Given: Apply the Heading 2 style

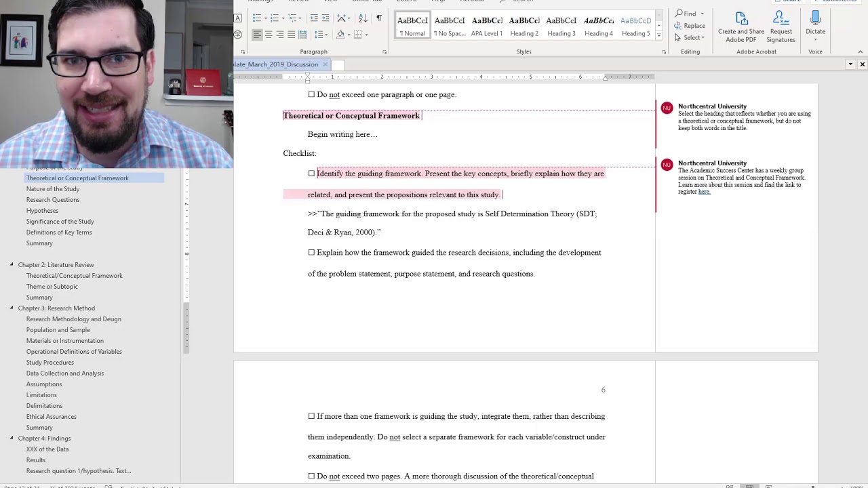Looking at the screenshot, I should pos(524,26).
